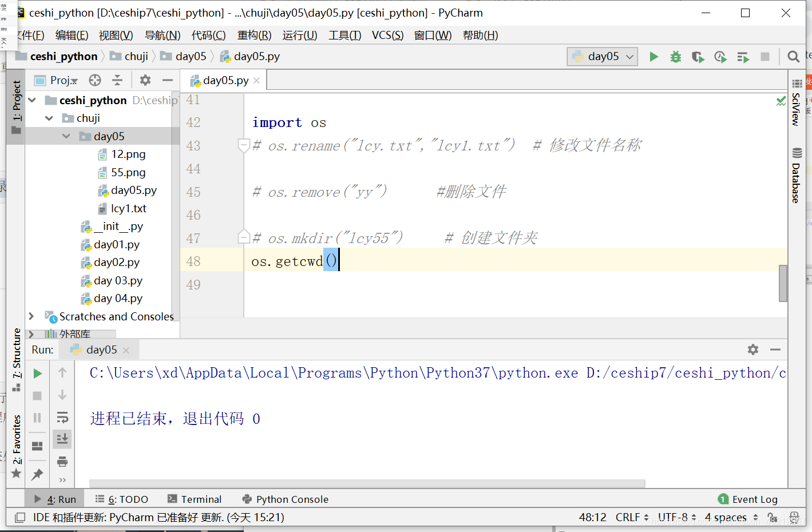This screenshot has width=812, height=532.
Task: Click restore layout icon in Run panel
Action: coord(37,446)
